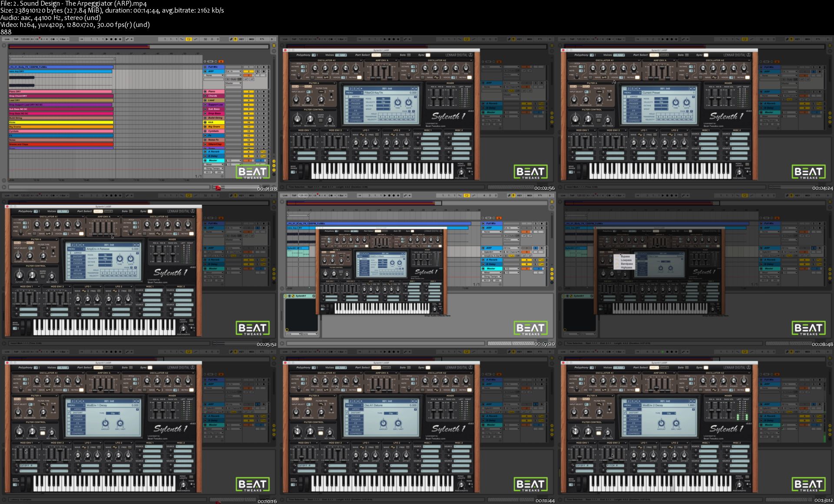Solo the Chords track
Screen dimensions: 834x504
258,96
